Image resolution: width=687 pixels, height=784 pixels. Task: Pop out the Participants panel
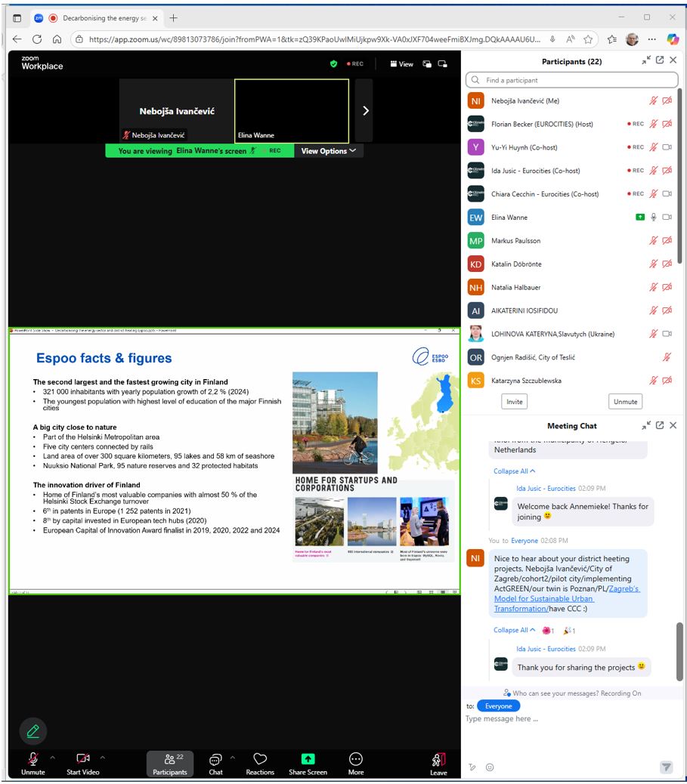[660, 60]
